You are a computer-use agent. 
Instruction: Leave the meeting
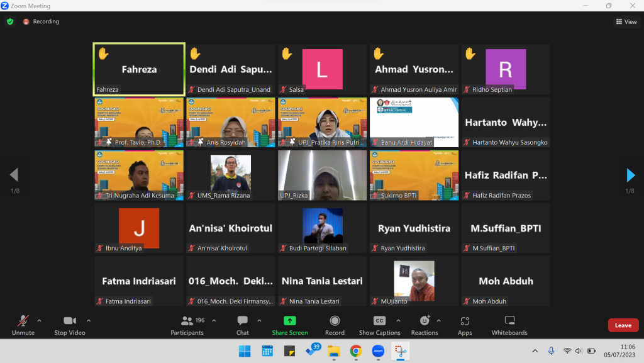point(623,325)
